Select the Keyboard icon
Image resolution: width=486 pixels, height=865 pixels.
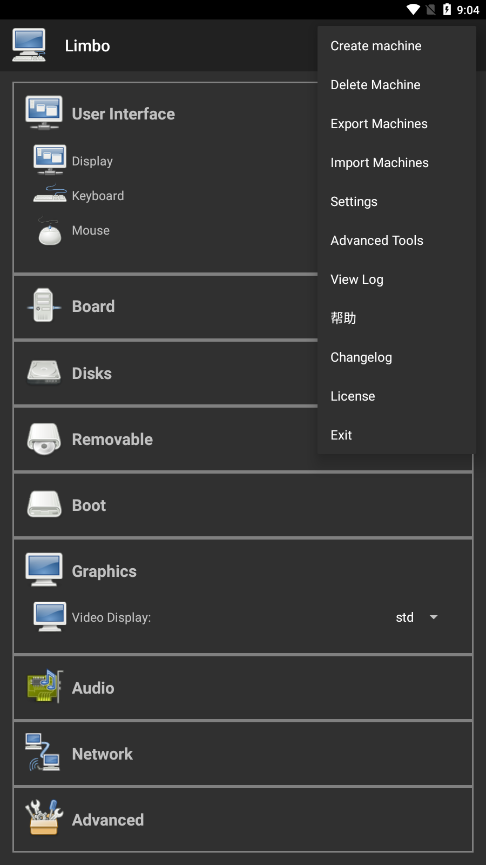pos(50,194)
